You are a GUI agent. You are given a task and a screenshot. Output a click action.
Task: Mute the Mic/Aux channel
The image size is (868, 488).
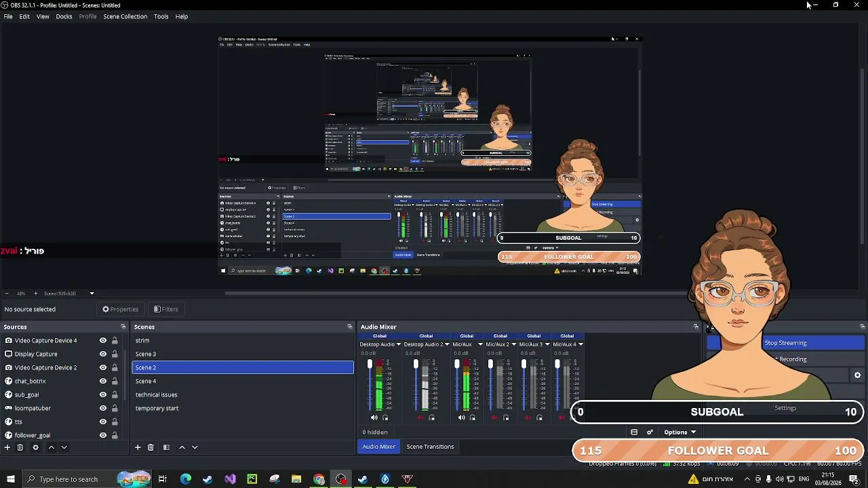pyautogui.click(x=461, y=418)
